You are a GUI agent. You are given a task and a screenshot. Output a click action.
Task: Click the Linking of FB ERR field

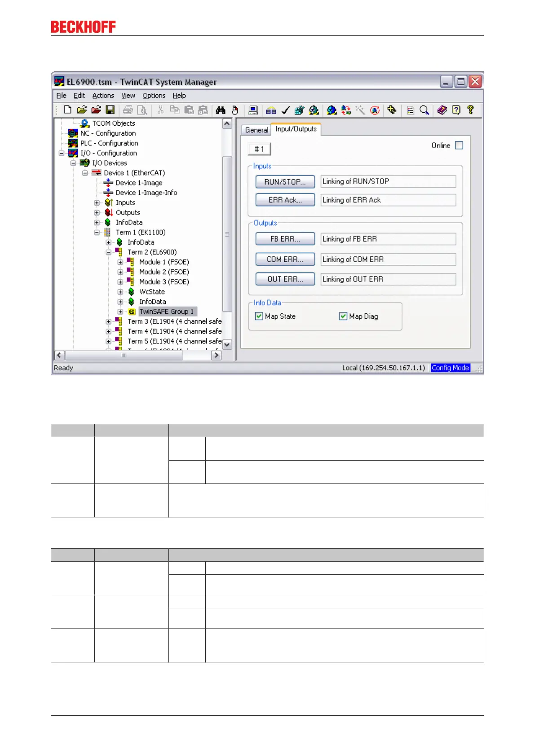point(388,239)
